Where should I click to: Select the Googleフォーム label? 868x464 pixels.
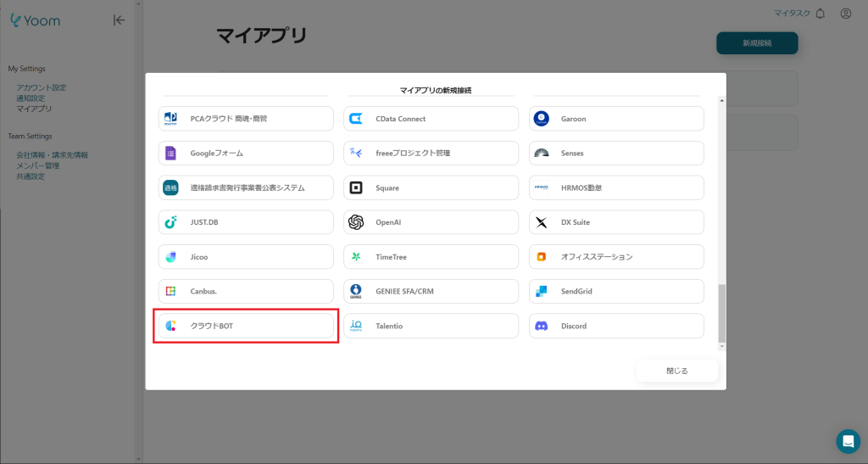pyautogui.click(x=216, y=153)
